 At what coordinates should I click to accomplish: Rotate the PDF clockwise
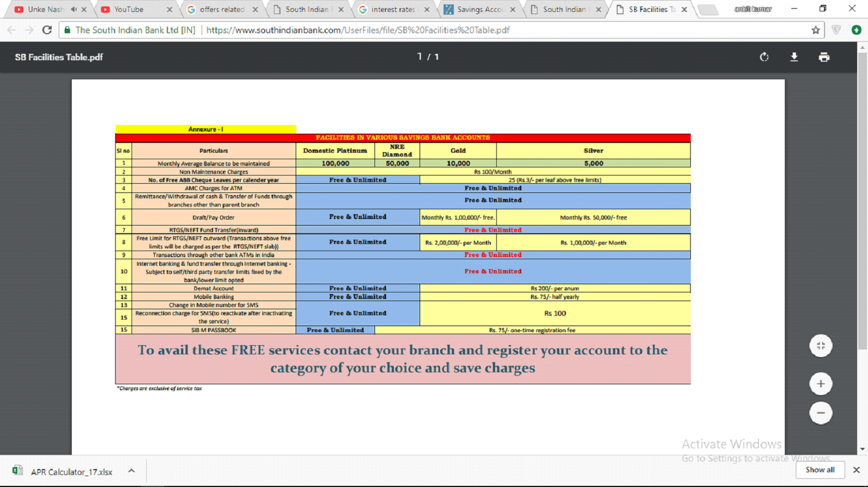764,57
